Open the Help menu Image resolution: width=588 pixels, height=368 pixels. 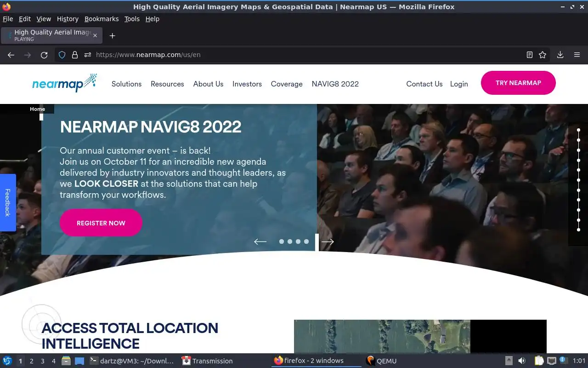[x=152, y=19]
